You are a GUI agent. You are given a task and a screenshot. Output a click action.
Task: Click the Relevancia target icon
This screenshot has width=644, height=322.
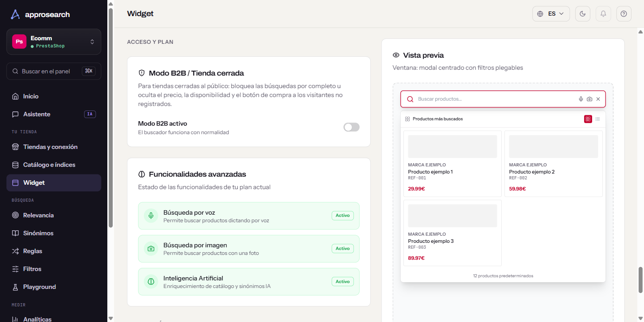pos(15,215)
